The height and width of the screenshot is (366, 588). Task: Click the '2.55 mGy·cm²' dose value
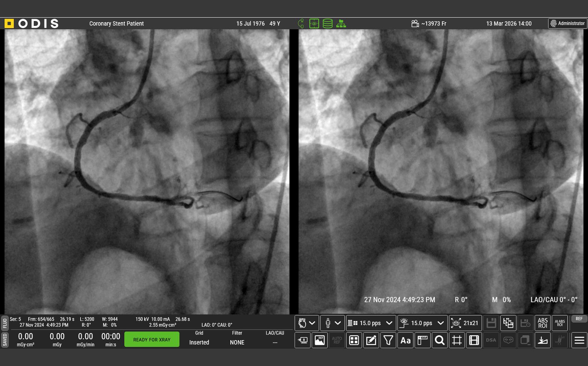163,325
